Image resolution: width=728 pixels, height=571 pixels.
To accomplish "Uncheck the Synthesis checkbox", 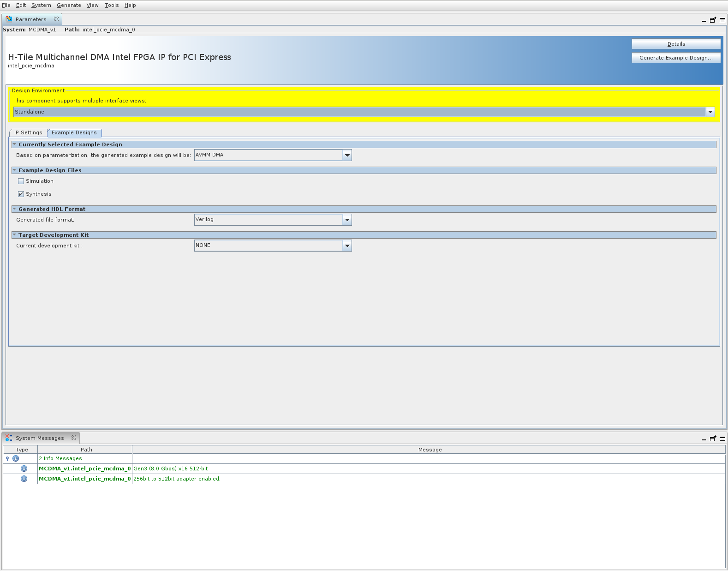I will click(x=21, y=194).
